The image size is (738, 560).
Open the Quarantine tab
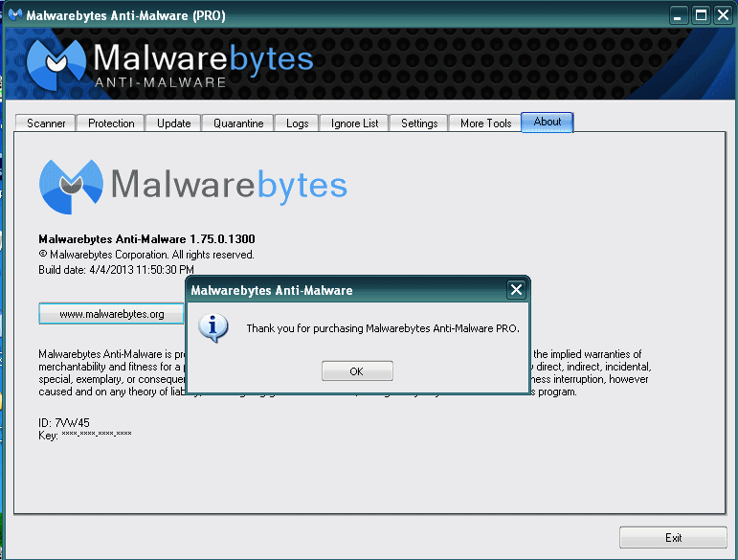(238, 123)
